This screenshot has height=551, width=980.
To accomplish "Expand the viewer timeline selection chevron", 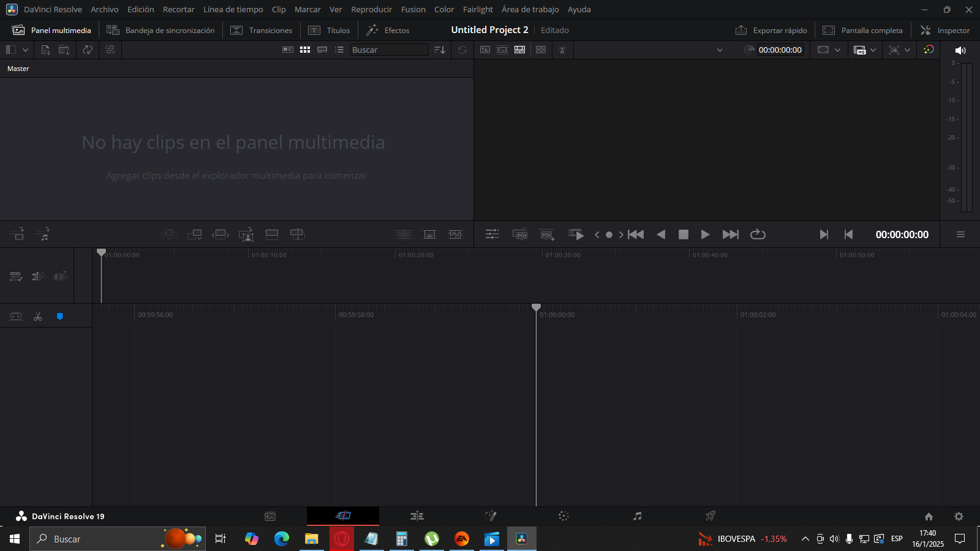I will pyautogui.click(x=720, y=50).
